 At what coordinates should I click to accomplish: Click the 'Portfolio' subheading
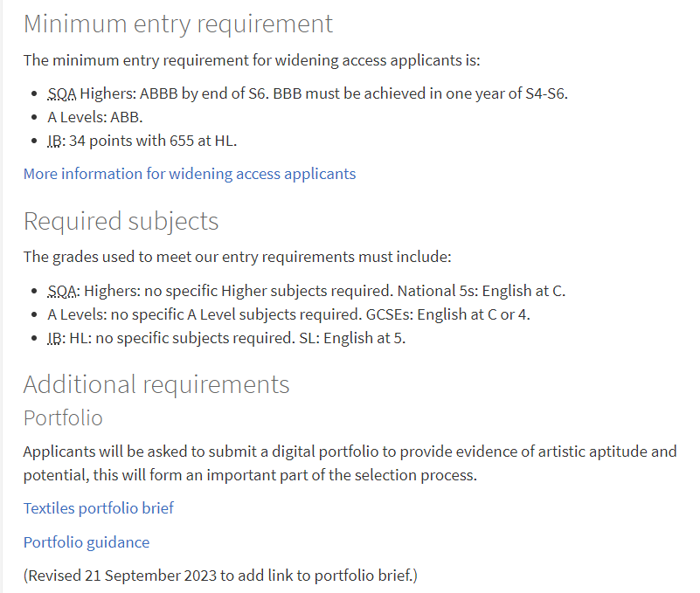(63, 418)
